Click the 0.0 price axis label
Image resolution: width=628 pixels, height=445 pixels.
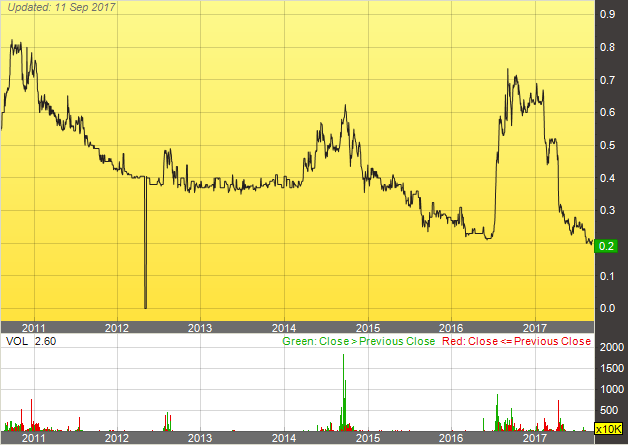click(x=607, y=309)
